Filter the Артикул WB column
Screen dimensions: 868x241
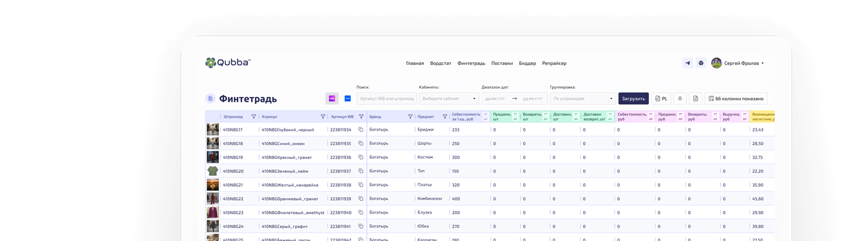[x=361, y=117]
